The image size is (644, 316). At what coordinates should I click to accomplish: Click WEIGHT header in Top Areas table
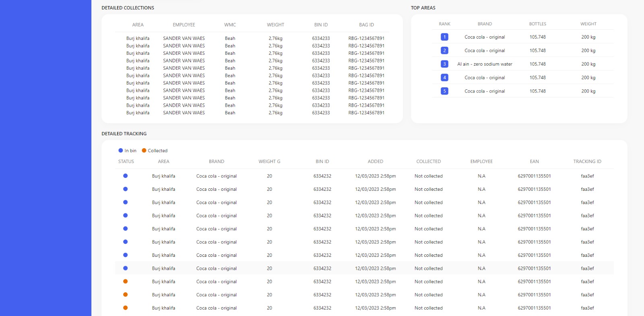[x=588, y=24]
